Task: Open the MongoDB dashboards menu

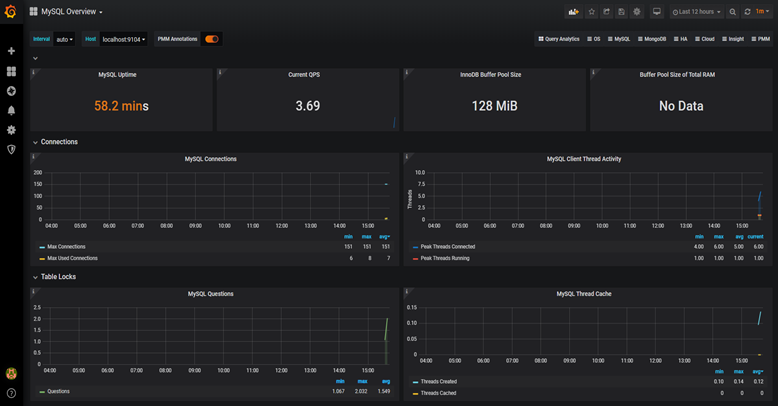Action: [x=651, y=39]
